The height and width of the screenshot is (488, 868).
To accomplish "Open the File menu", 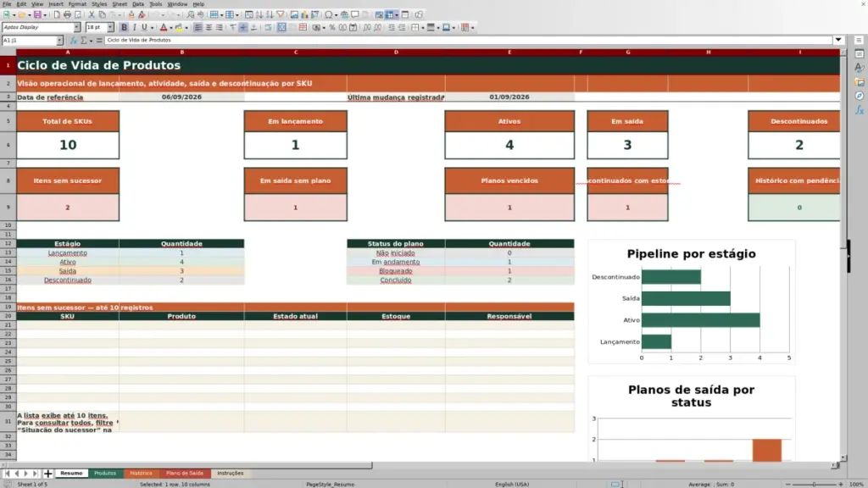I will [7, 4].
